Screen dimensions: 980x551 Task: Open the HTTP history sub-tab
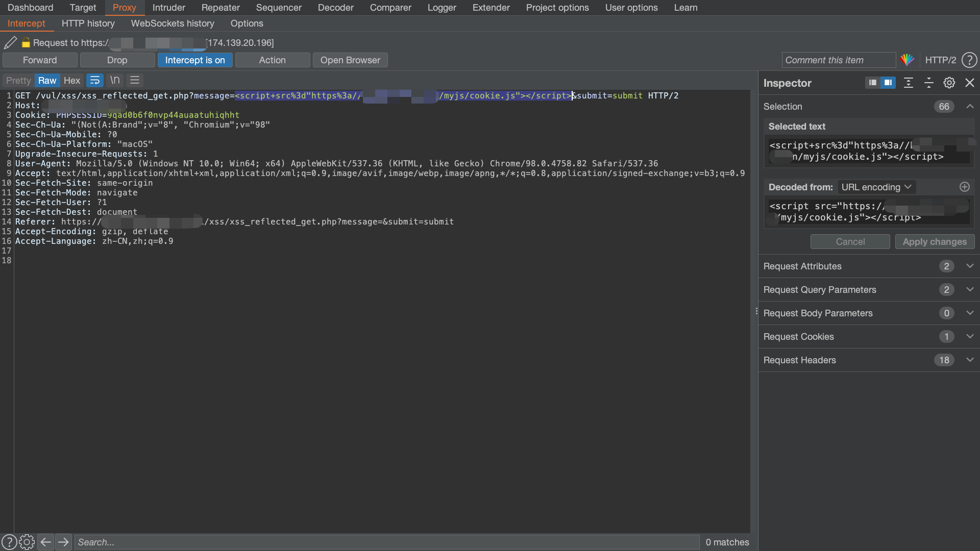tap(88, 23)
